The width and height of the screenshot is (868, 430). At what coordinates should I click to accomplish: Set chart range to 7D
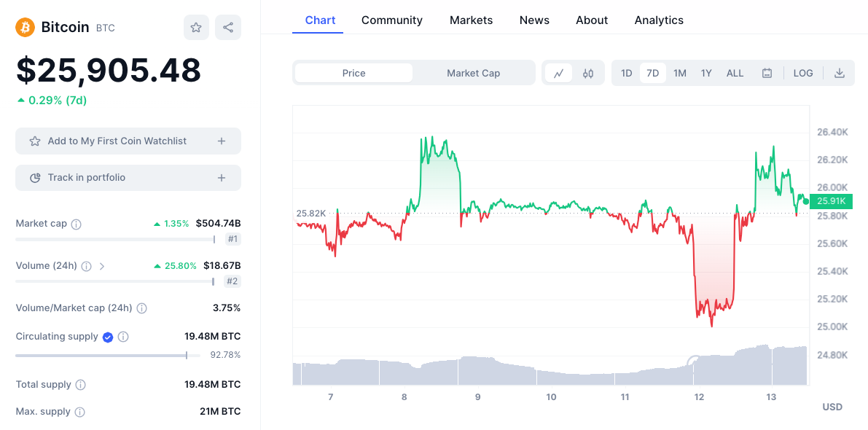pyautogui.click(x=653, y=73)
